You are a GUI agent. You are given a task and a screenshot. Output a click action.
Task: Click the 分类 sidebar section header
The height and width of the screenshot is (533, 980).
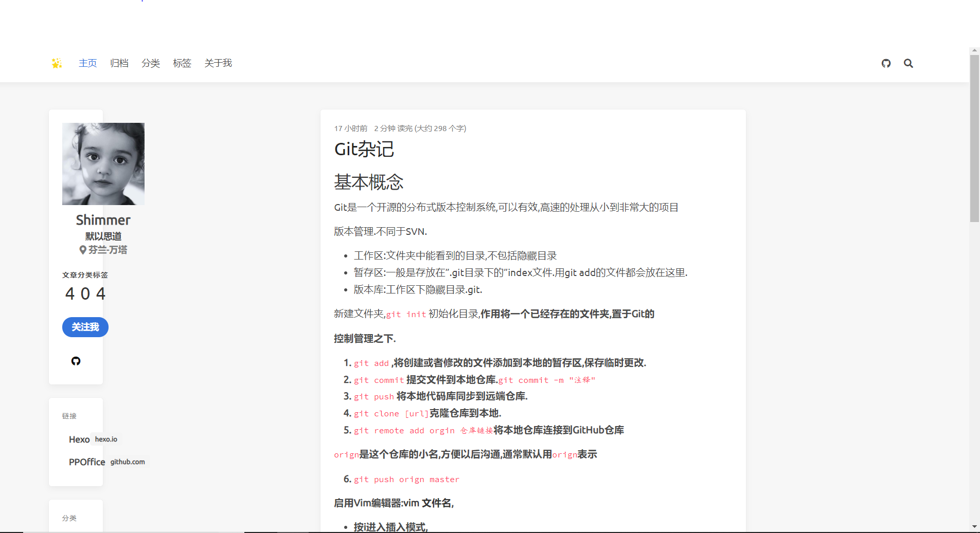(70, 518)
